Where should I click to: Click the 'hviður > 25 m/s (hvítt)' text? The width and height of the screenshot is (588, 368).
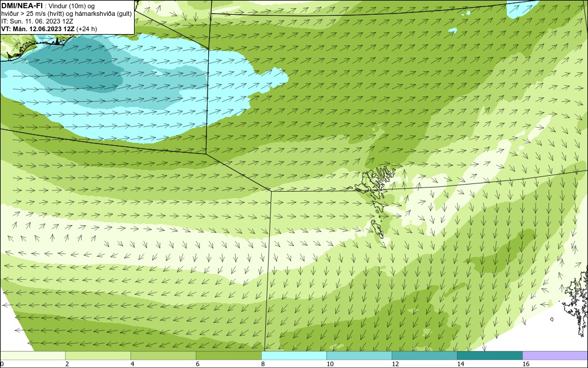click(32, 14)
